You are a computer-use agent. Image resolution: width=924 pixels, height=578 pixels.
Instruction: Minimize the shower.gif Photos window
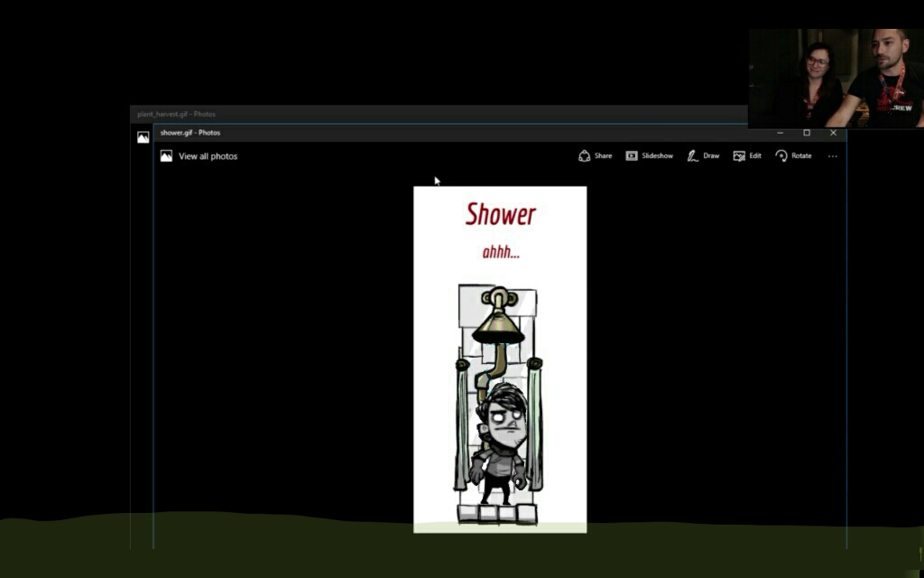tap(781, 133)
